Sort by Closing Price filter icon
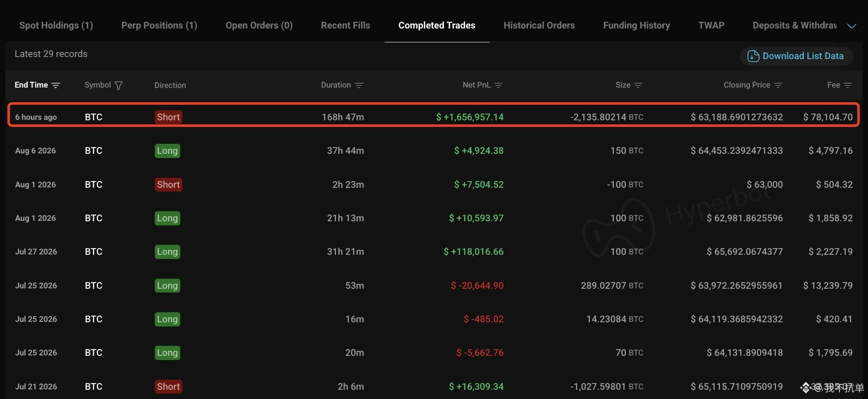 [x=778, y=85]
